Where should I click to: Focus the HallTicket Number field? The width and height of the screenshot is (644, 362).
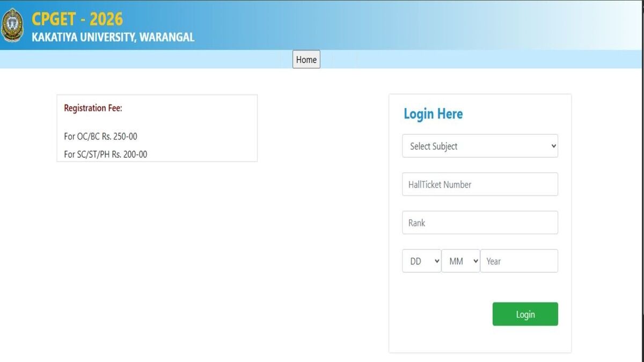click(480, 184)
